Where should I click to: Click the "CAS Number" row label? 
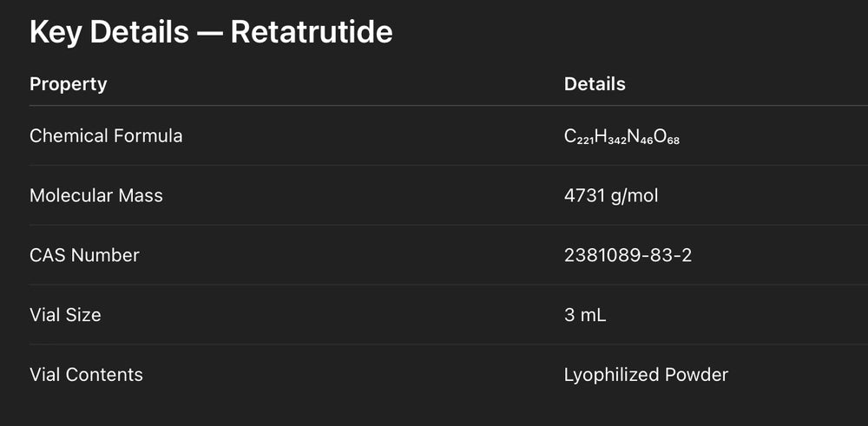(x=84, y=255)
